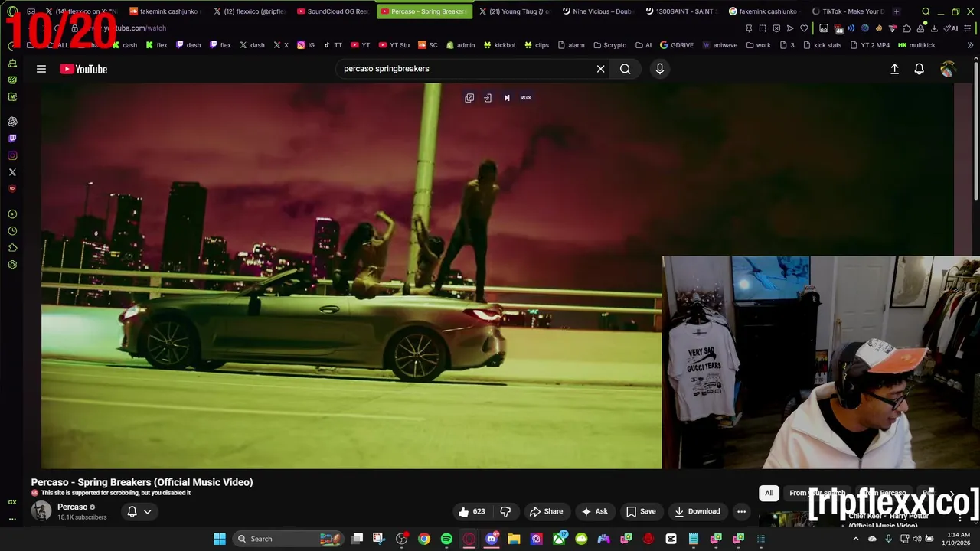Expand the $crypto bookmark folder
This screenshot has height=551, width=980.
(609, 45)
